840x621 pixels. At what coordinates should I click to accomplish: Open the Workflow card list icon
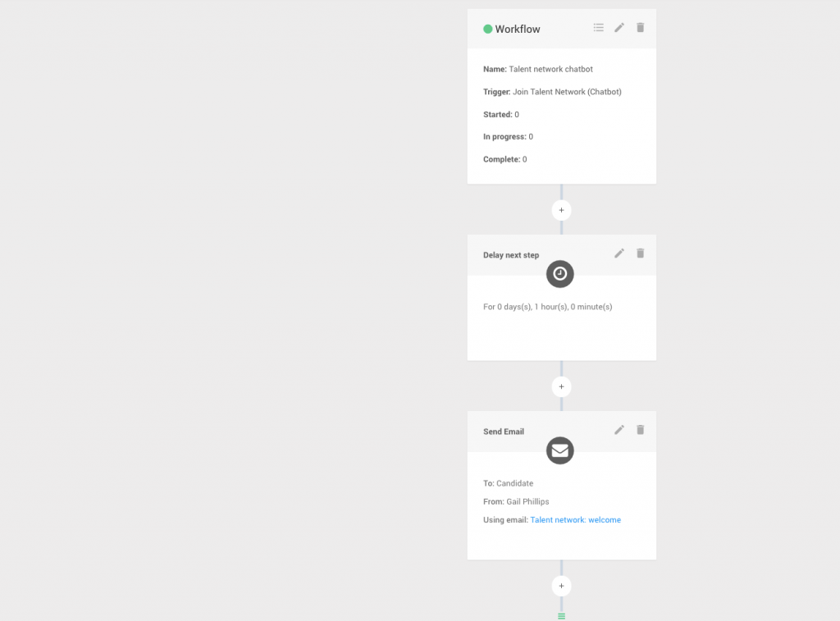[598, 27]
